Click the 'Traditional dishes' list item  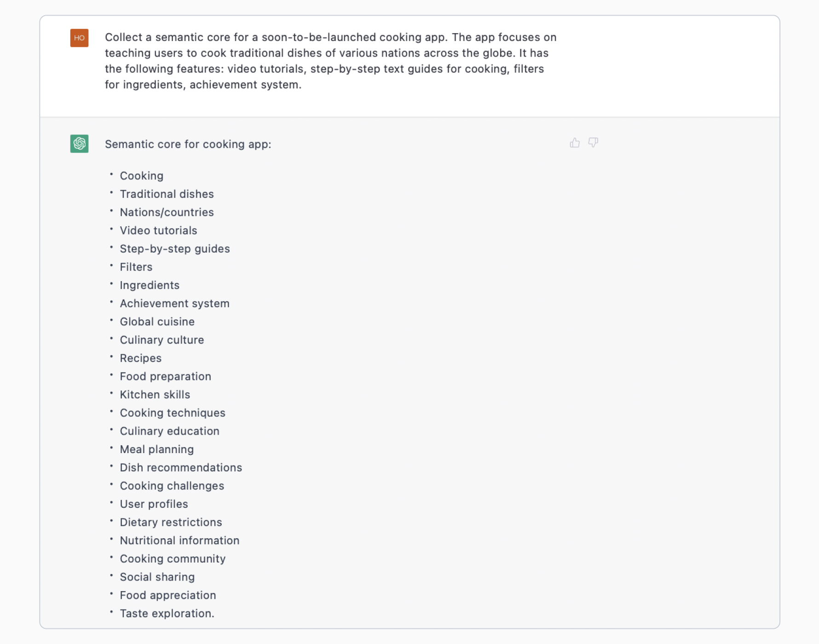point(167,194)
